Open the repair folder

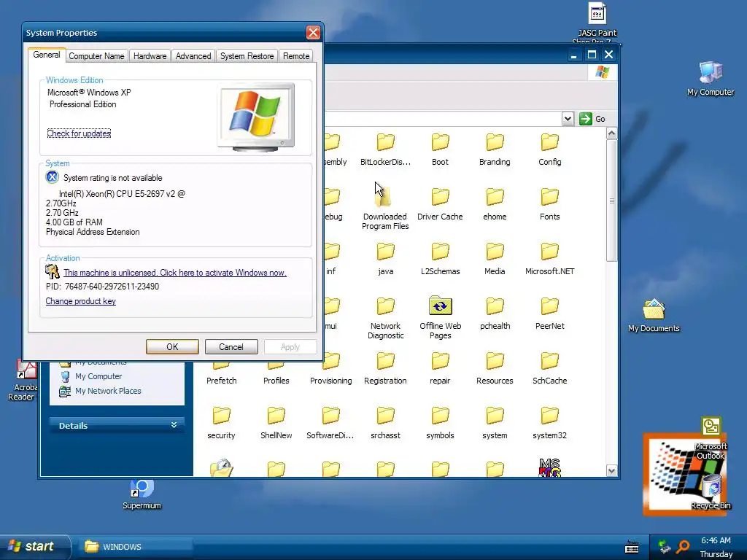pyautogui.click(x=440, y=368)
